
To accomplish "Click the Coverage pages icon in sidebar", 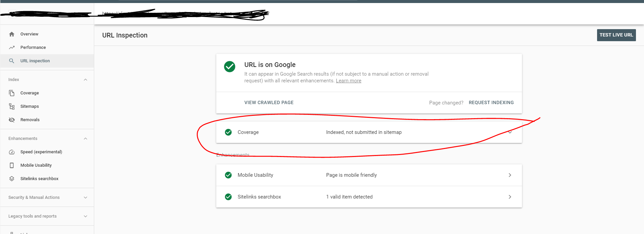I will coord(12,93).
